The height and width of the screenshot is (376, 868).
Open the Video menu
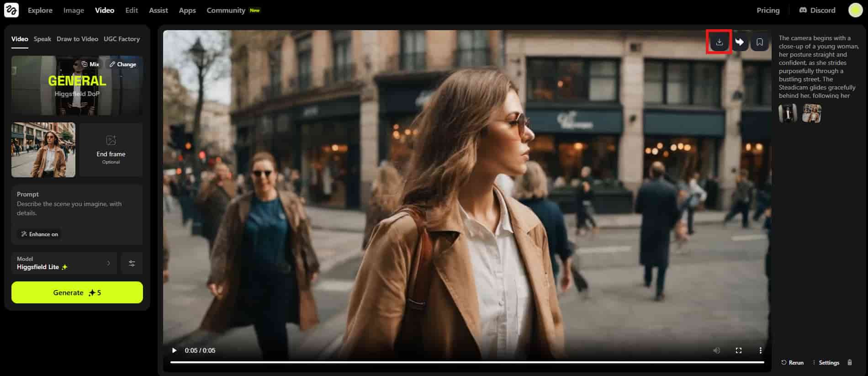click(x=105, y=10)
